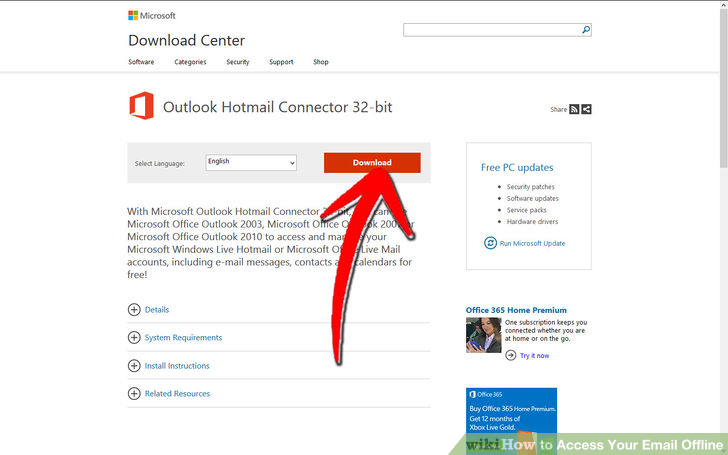Click the Microsoft logo

click(152, 16)
